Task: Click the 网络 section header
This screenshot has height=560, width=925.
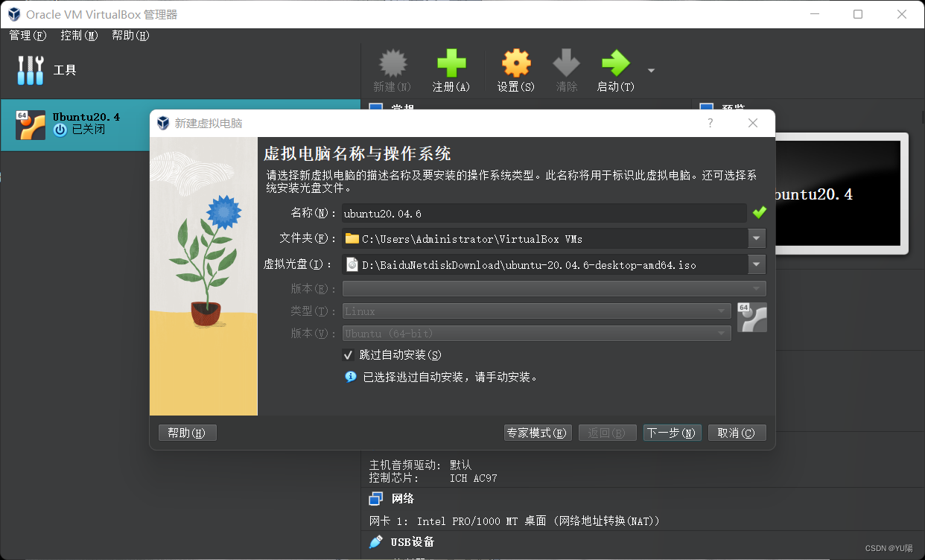Action: click(403, 498)
